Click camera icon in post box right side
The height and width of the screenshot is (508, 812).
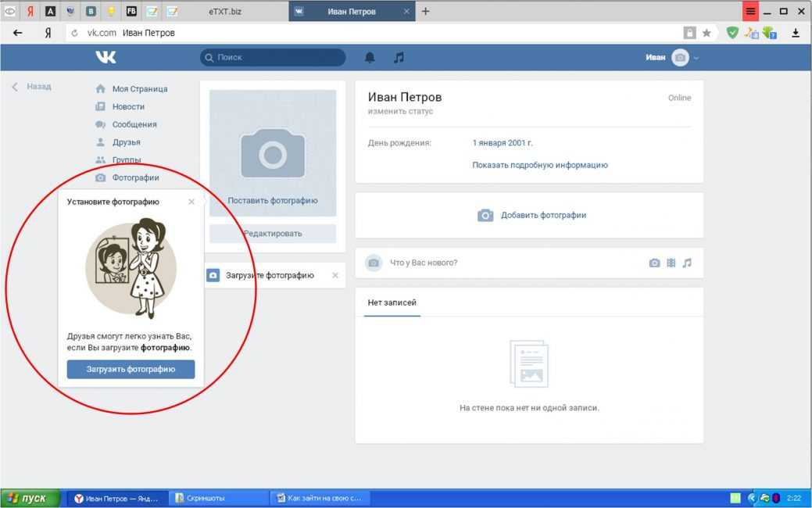pos(654,263)
